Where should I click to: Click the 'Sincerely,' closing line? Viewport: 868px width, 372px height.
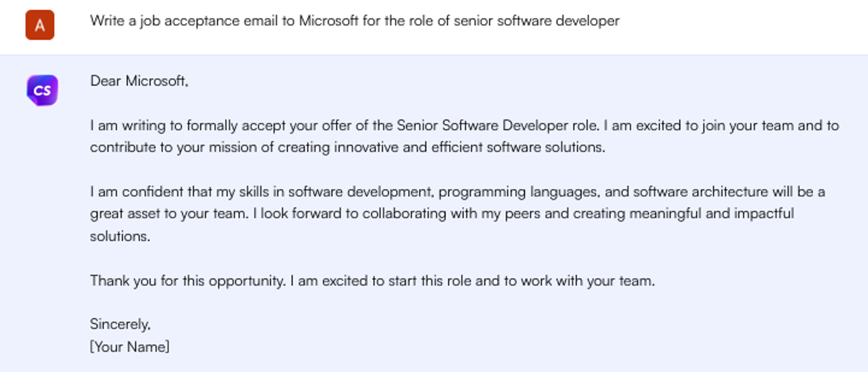(120, 324)
